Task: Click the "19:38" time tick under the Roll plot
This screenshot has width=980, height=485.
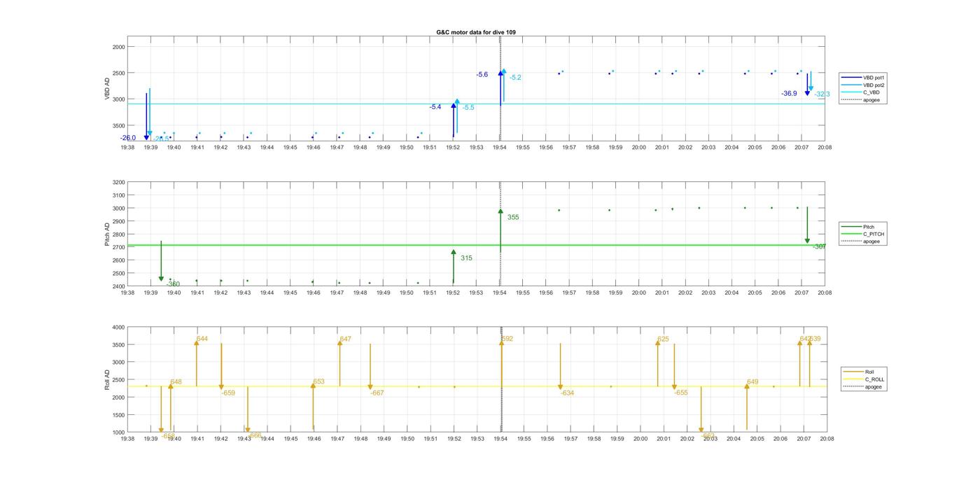Action: pos(127,439)
